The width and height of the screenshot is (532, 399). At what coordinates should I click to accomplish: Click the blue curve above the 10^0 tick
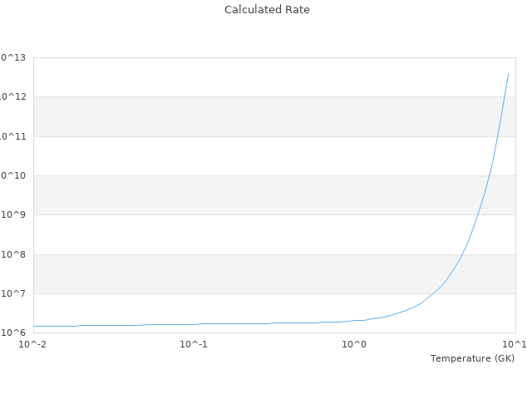click(354, 320)
